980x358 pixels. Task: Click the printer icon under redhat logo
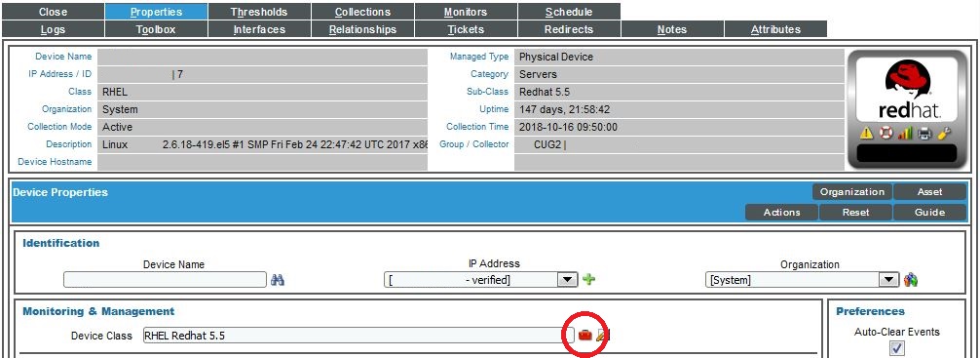[x=924, y=133]
